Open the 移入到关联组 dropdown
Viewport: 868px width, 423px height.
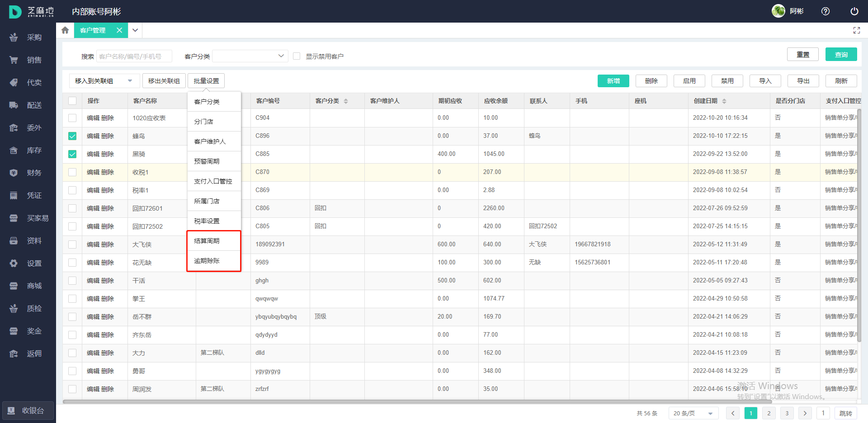(104, 81)
